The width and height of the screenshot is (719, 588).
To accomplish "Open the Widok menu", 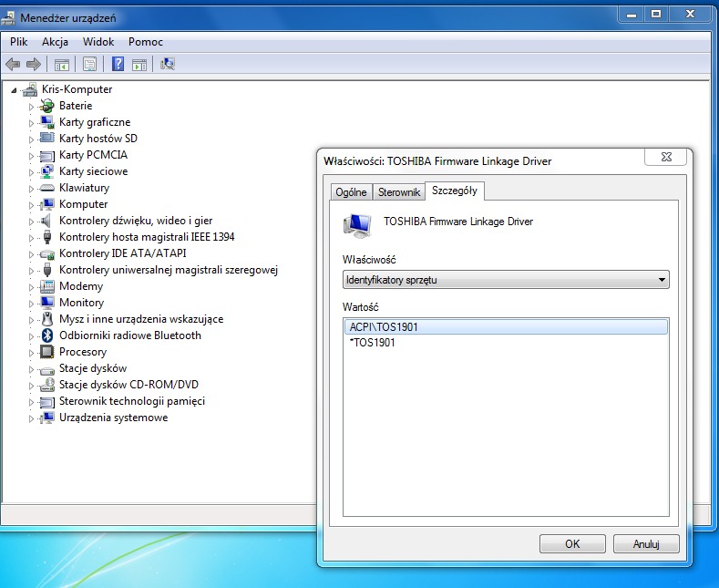I will pyautogui.click(x=98, y=42).
